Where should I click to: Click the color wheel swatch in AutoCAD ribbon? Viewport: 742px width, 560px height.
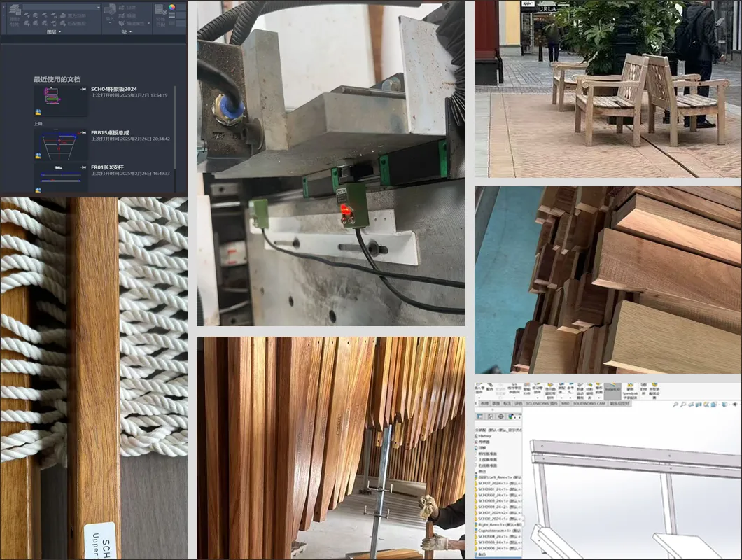click(172, 7)
